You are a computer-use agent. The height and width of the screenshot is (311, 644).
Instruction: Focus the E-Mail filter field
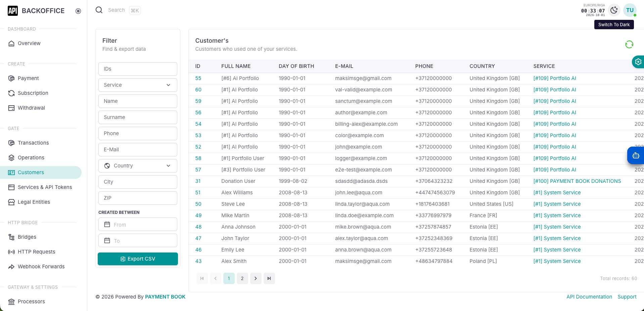pos(138,150)
